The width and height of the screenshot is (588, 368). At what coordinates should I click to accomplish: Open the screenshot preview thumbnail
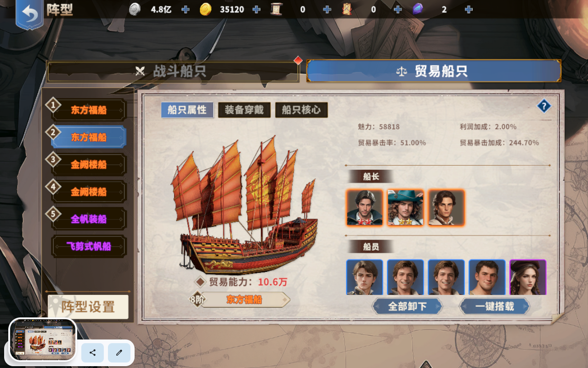[x=43, y=340]
